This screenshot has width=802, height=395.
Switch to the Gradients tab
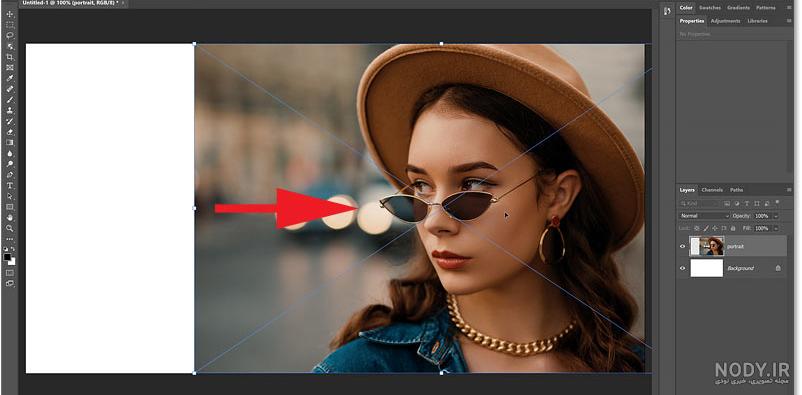coord(738,8)
